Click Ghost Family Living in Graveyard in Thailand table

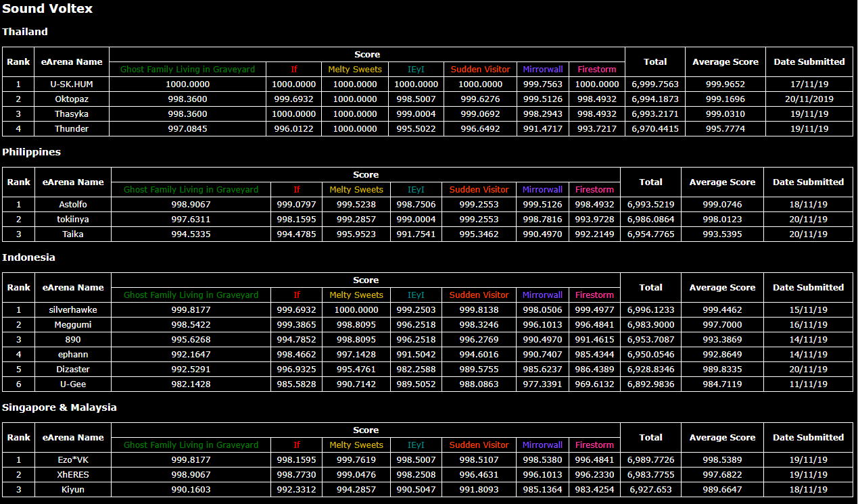point(187,69)
